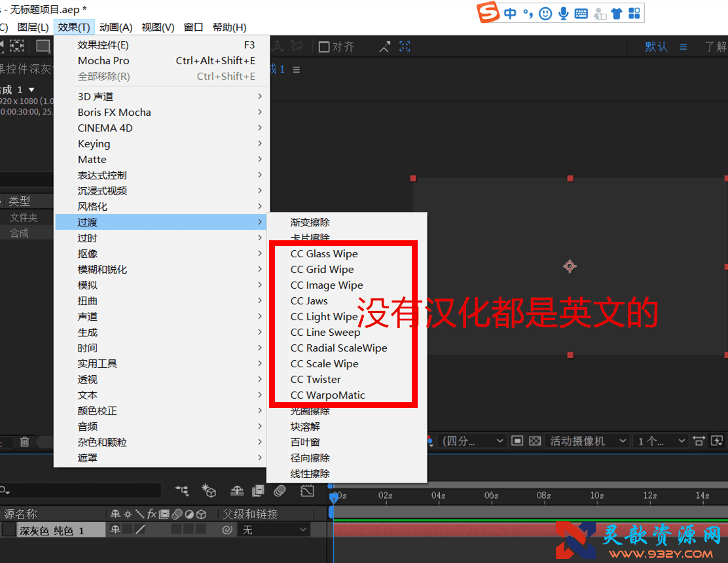Click the Sogou input method S logo
Image resolution: width=728 pixels, height=563 pixels.
[488, 12]
